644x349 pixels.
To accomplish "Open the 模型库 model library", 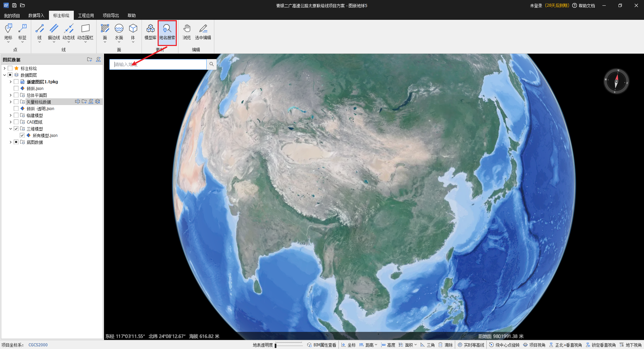I will click(150, 32).
